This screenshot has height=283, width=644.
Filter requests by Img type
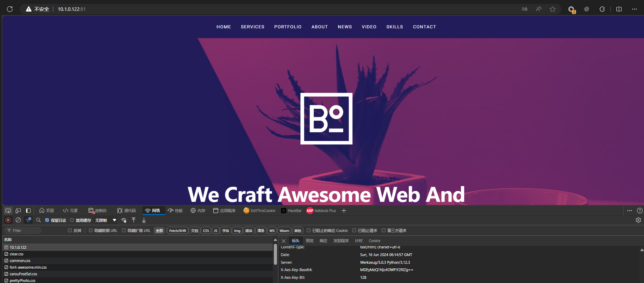[237, 231]
